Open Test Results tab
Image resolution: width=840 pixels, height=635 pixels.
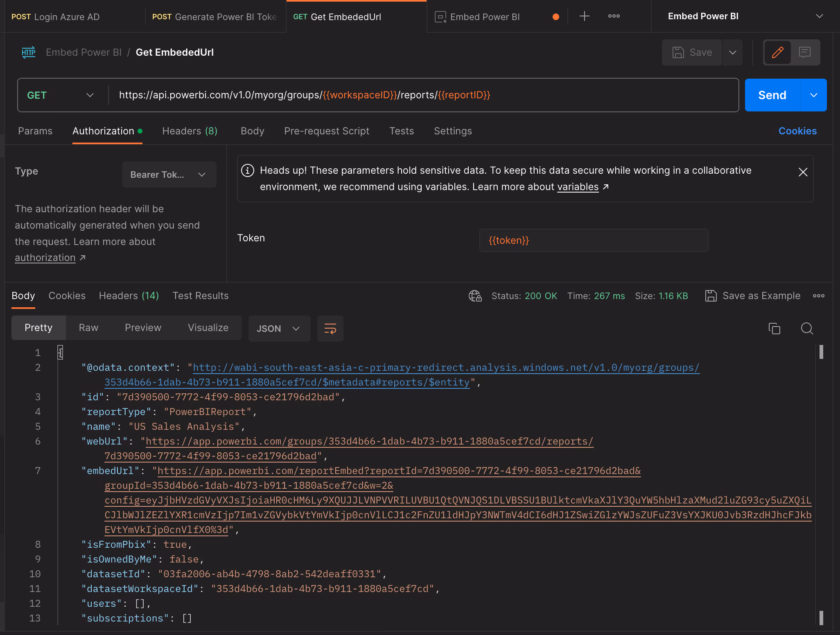201,296
